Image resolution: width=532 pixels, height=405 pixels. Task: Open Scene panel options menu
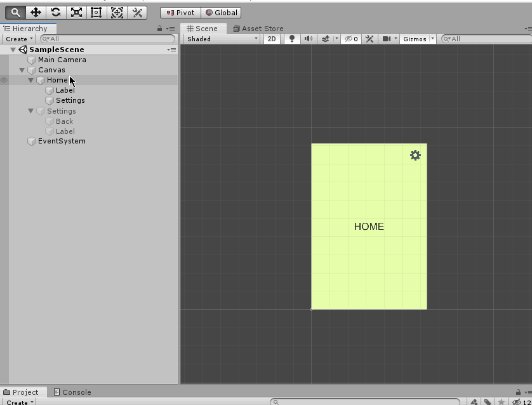528,29
